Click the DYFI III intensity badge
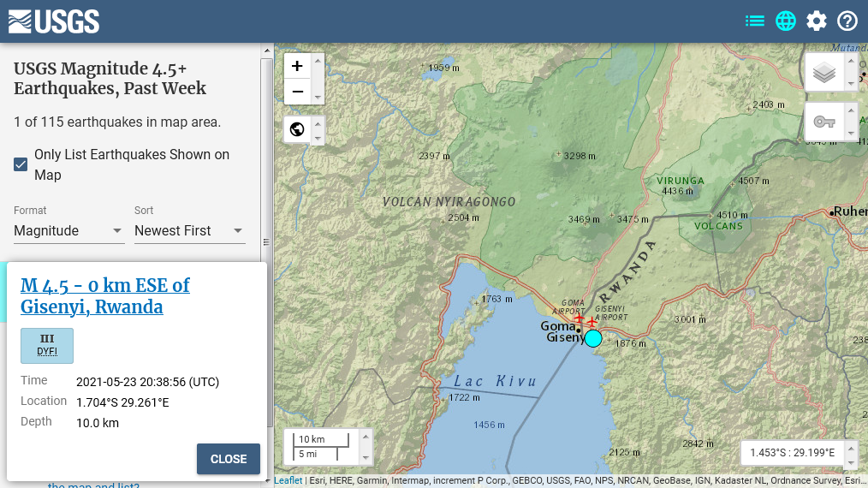The width and height of the screenshot is (868, 488). pyautogui.click(x=47, y=346)
